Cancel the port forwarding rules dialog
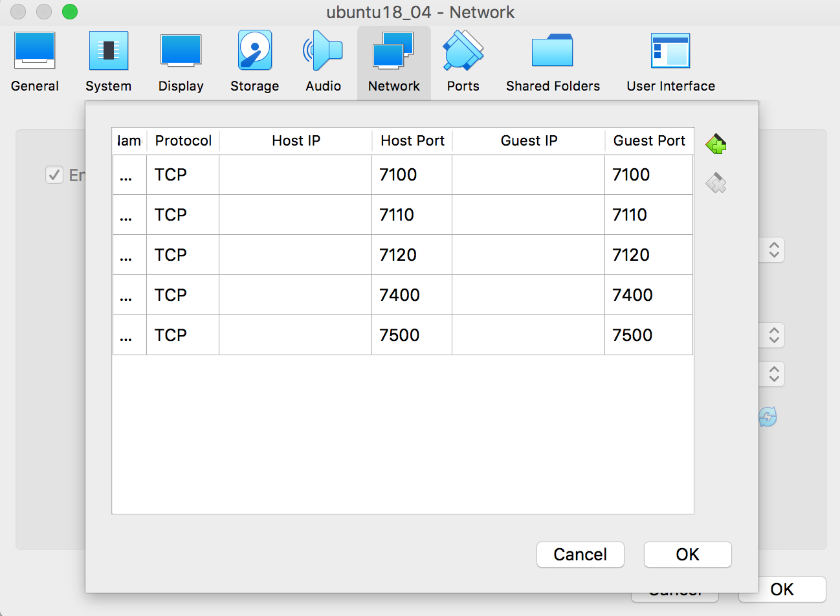 [580, 555]
